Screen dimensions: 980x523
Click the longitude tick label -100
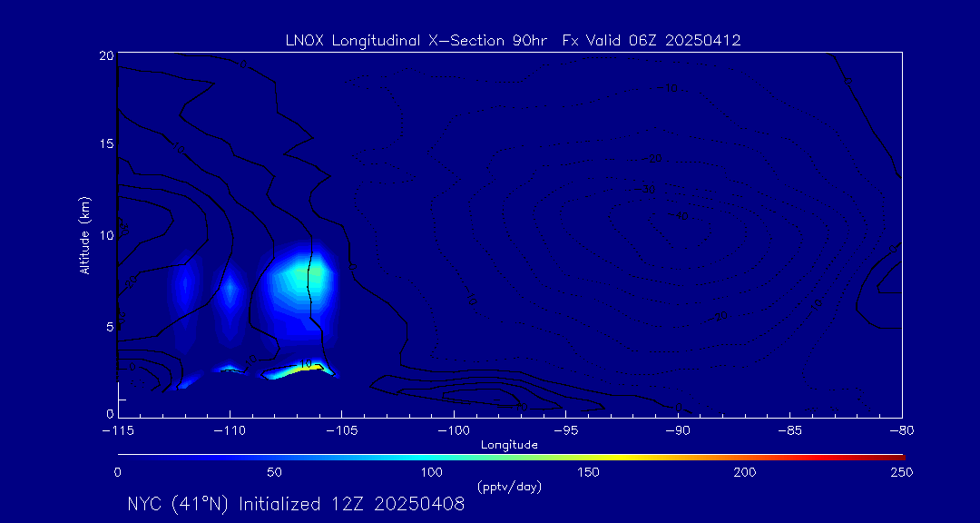pyautogui.click(x=453, y=431)
